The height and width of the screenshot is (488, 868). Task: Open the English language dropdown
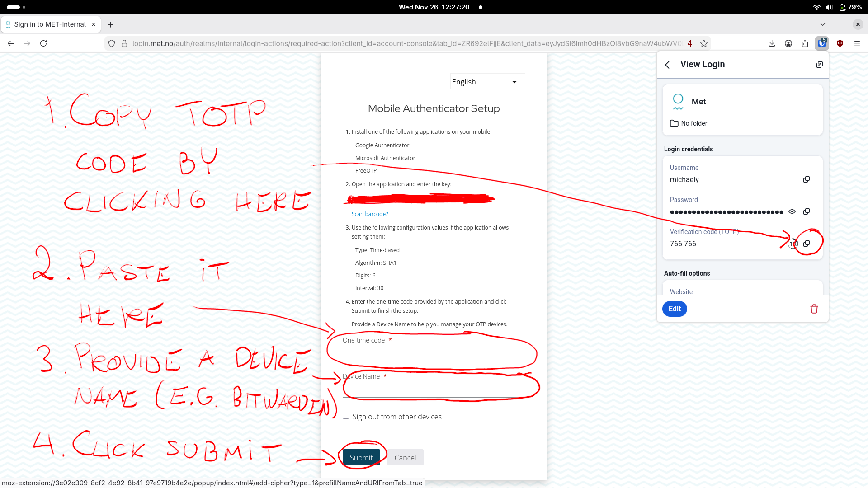click(x=487, y=82)
